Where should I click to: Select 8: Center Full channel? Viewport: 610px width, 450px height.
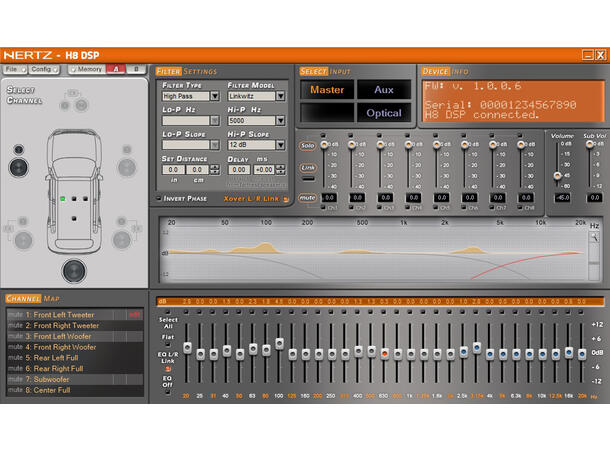pos(48,390)
